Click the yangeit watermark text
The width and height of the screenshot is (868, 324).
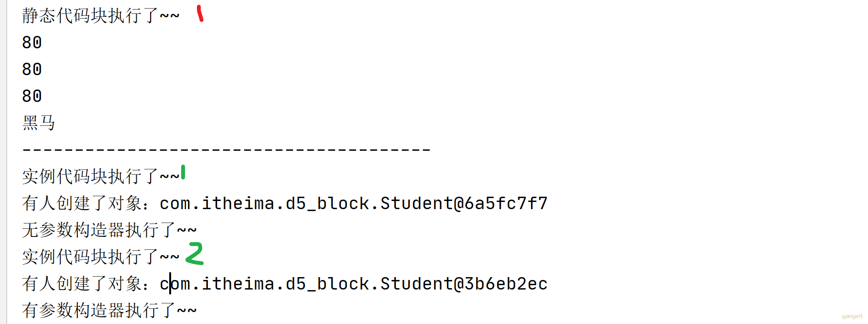852,316
